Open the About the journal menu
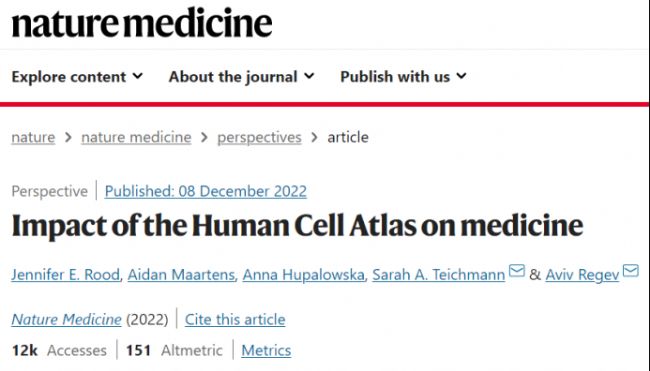Viewport: 650px width, 371px height. click(241, 77)
